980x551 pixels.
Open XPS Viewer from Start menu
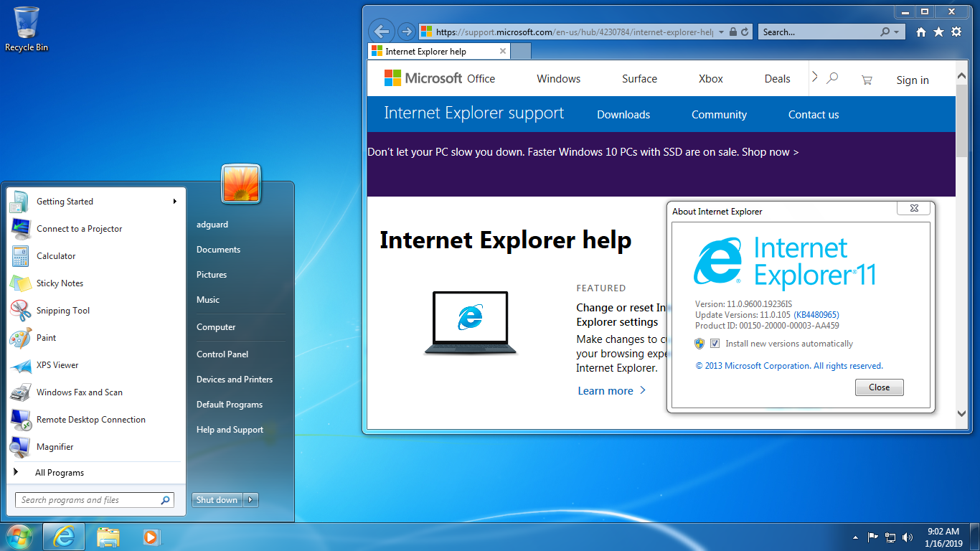pos(97,365)
